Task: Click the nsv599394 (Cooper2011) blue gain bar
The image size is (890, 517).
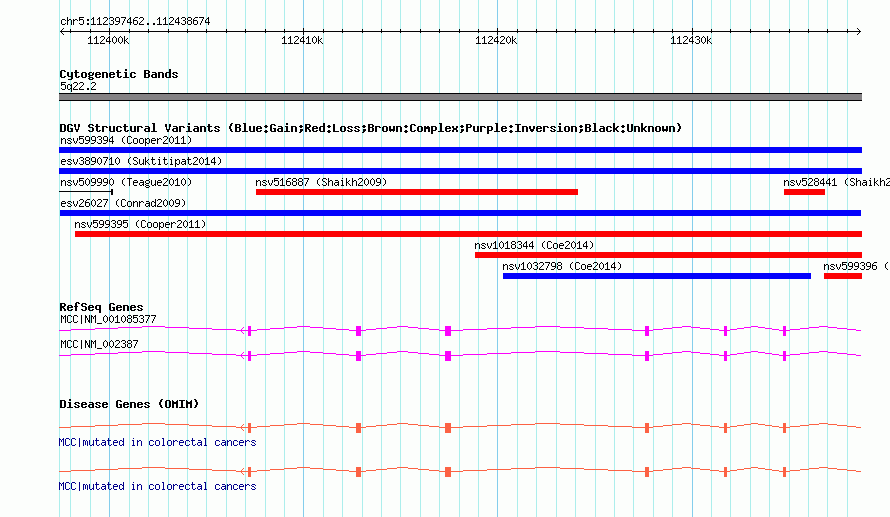Action: click(460, 150)
